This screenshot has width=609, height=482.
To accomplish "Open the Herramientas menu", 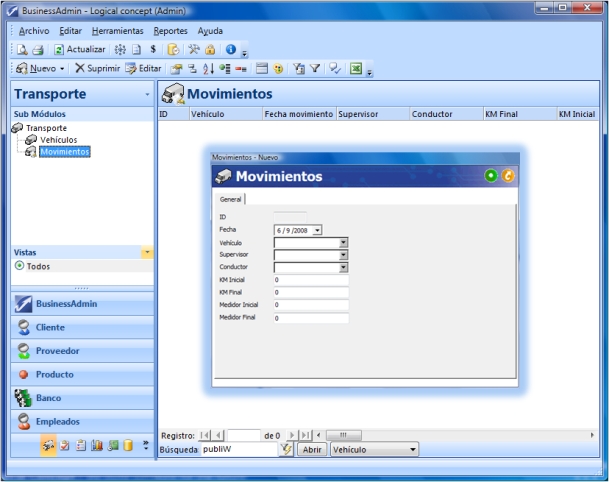I will coord(118,31).
